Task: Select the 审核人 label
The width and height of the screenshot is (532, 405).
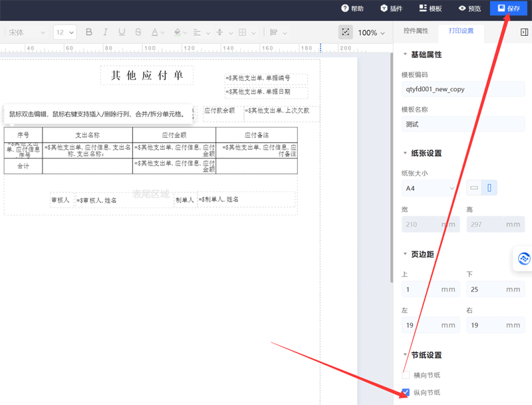Action: [61, 200]
